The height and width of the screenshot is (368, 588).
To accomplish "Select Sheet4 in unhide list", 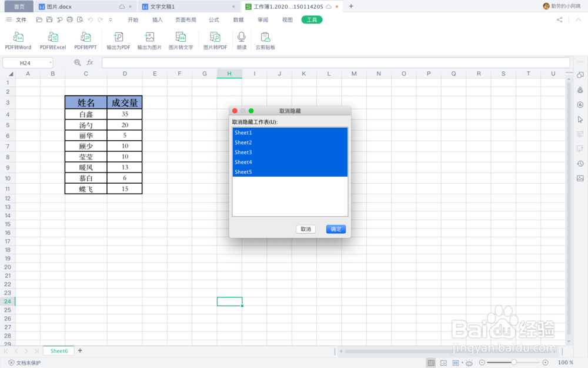I will point(290,162).
